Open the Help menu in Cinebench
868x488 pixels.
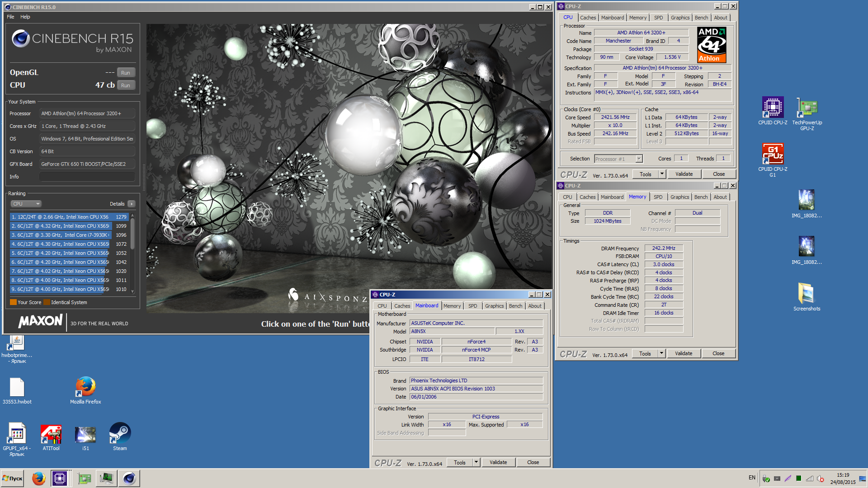click(x=25, y=17)
